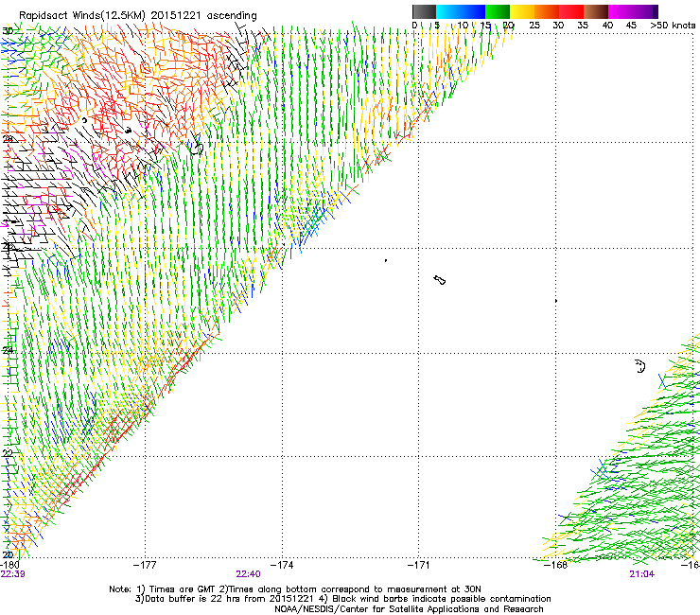
Task: Click the red 30-35 knots legend swatch
Action: [571, 11]
